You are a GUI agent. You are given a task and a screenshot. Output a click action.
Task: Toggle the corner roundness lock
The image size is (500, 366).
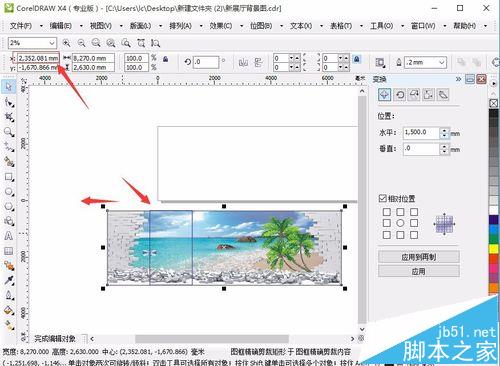click(357, 59)
